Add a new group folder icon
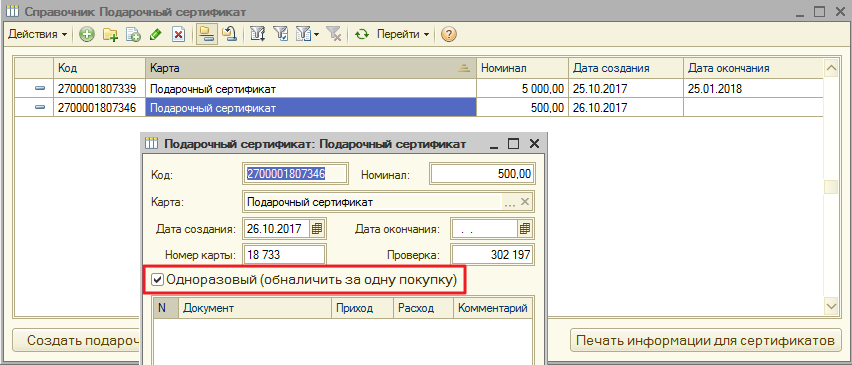This screenshot has height=365, width=852. point(110,35)
